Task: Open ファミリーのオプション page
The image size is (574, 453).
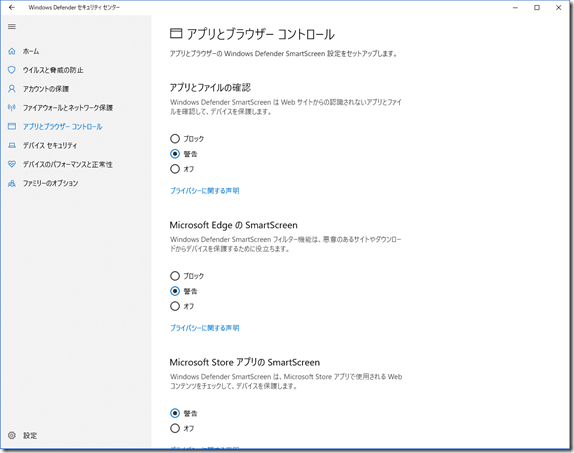Action: 51,183
